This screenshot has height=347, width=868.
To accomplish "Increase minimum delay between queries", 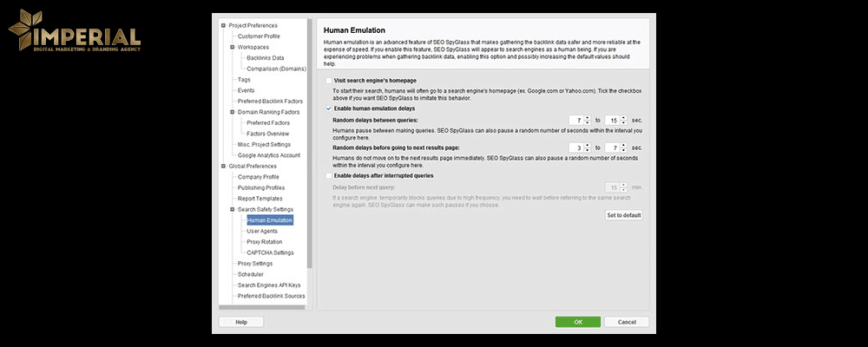I will click(x=588, y=116).
